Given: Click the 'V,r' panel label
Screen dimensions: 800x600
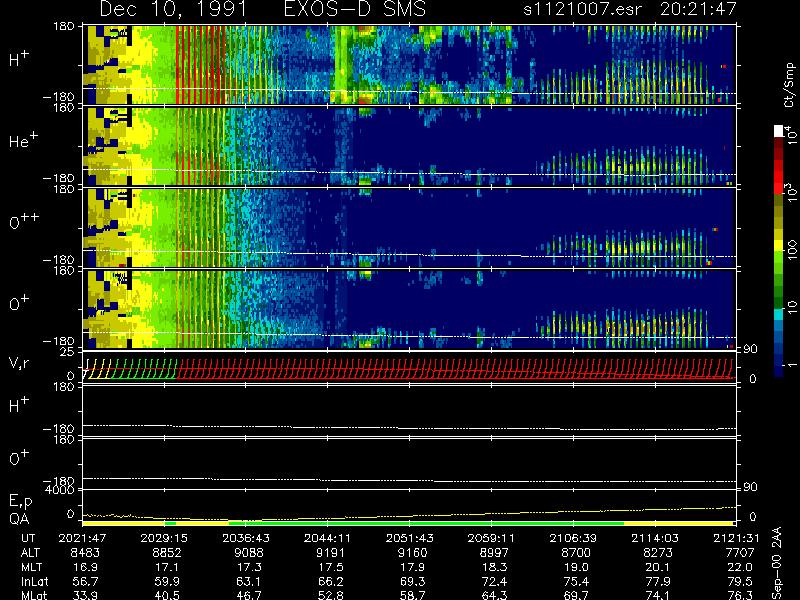Looking at the screenshot, I should click(19, 363).
